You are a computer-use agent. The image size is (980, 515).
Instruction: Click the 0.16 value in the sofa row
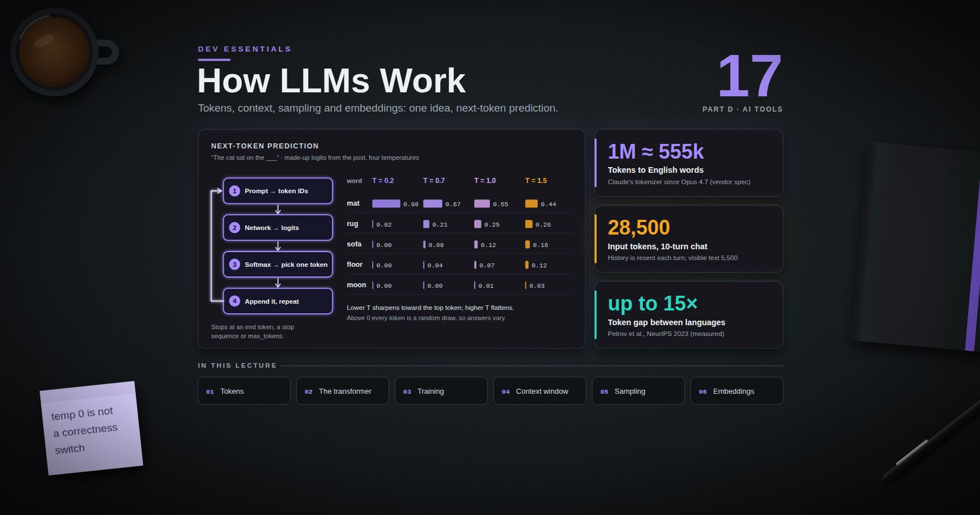[x=540, y=245]
